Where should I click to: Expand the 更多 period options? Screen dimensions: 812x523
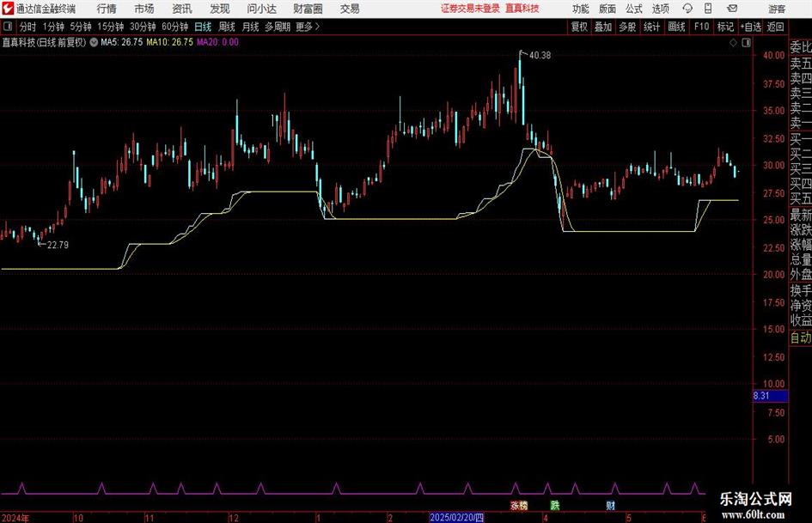click(x=307, y=27)
